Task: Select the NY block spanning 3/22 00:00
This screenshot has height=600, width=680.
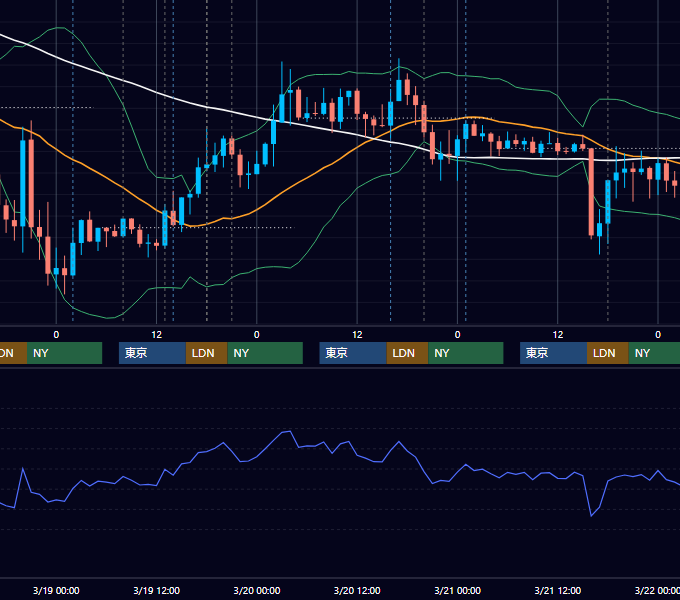Action: click(654, 353)
